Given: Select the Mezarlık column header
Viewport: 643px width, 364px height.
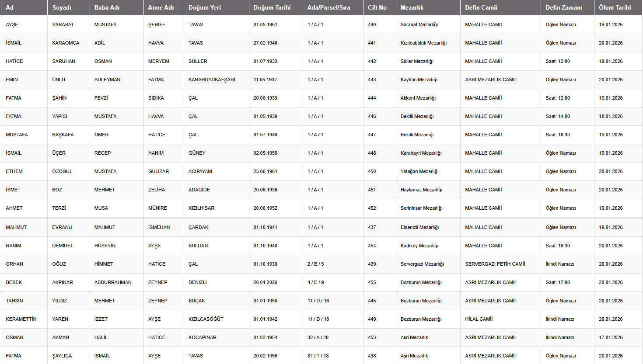Looking at the screenshot, I should pyautogui.click(x=412, y=7).
